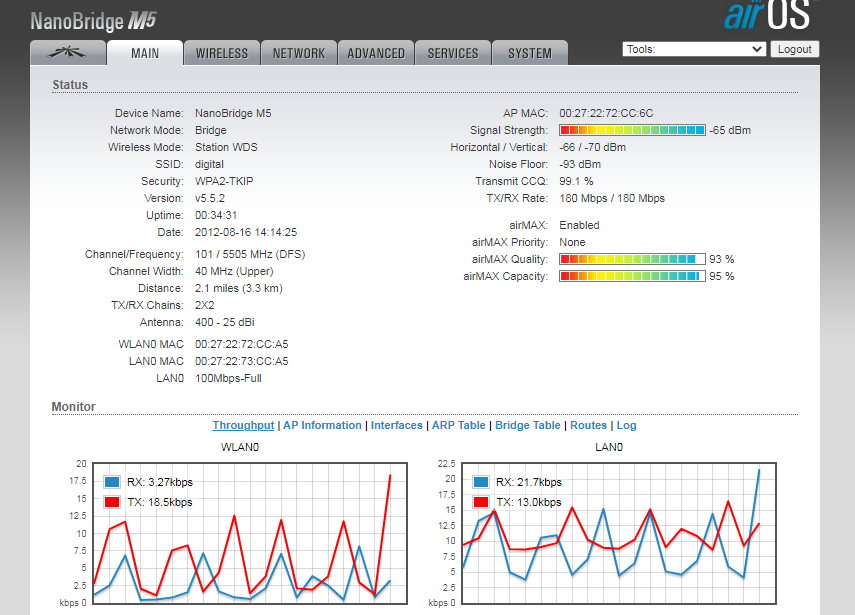Screen dimensions: 855x615
Task: View the Bridge Table
Action: pyautogui.click(x=528, y=425)
